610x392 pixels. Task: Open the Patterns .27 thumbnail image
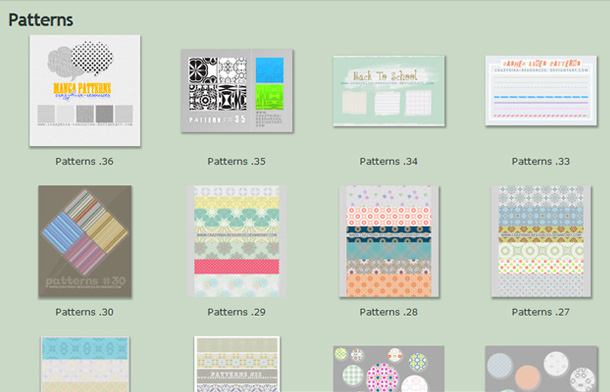pos(541,241)
